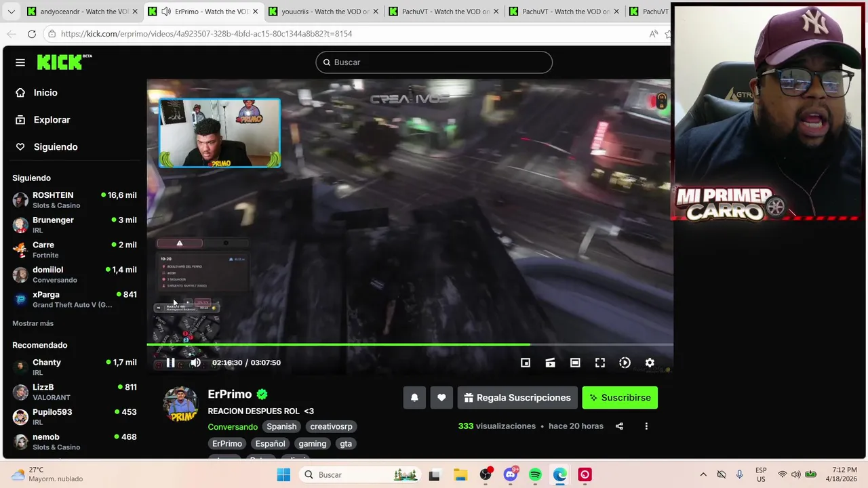The image size is (868, 488).
Task: Open read aloud icon in address bar
Action: 653,34
